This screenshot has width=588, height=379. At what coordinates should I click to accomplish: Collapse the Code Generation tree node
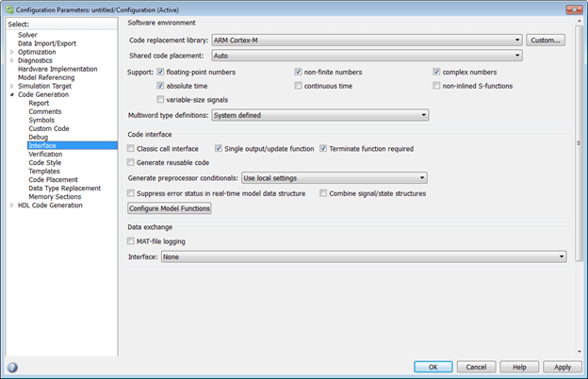(11, 94)
